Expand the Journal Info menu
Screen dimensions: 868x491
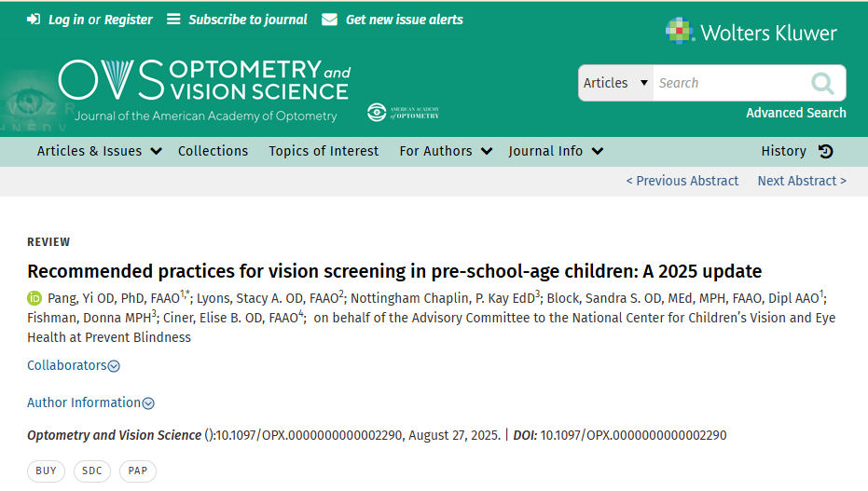556,151
